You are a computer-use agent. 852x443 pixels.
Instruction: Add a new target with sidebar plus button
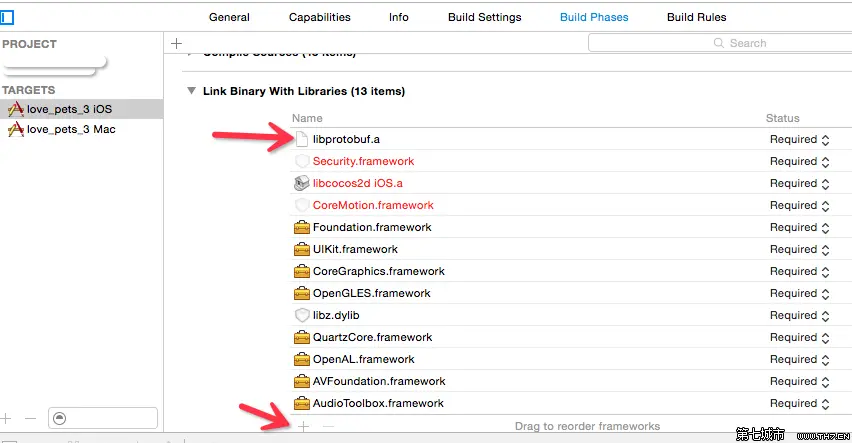point(5,419)
